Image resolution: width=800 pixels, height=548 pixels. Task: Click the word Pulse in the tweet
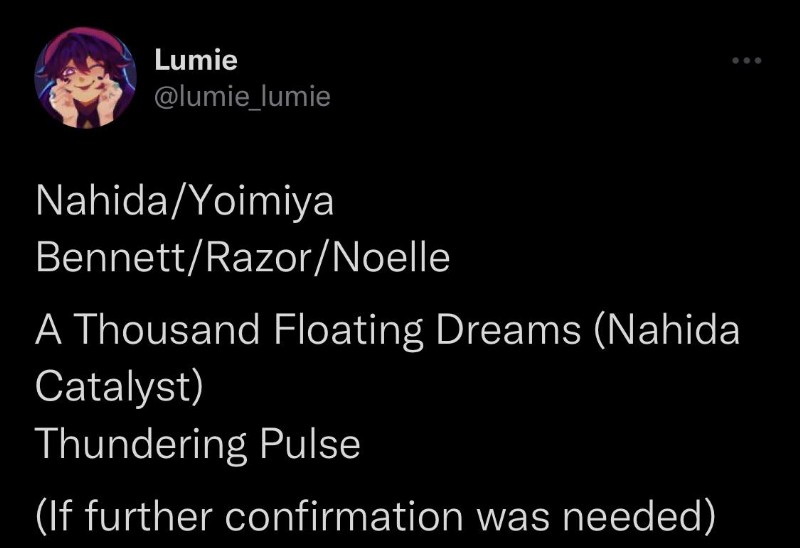click(x=310, y=443)
